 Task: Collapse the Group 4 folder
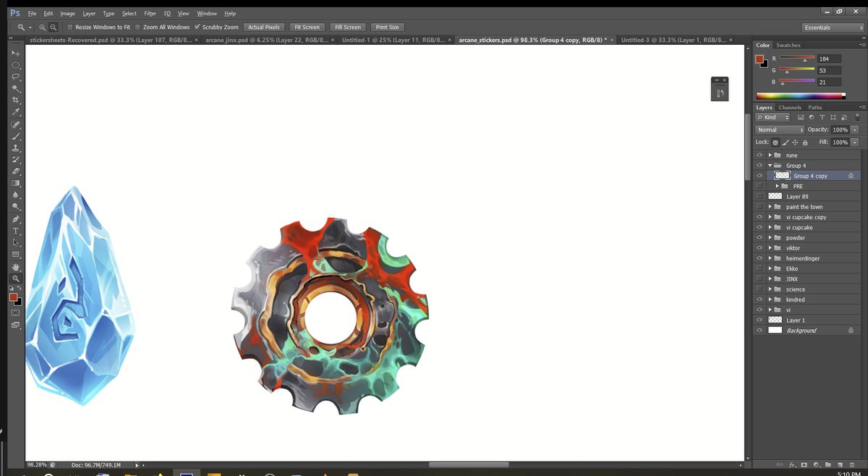[x=770, y=166]
